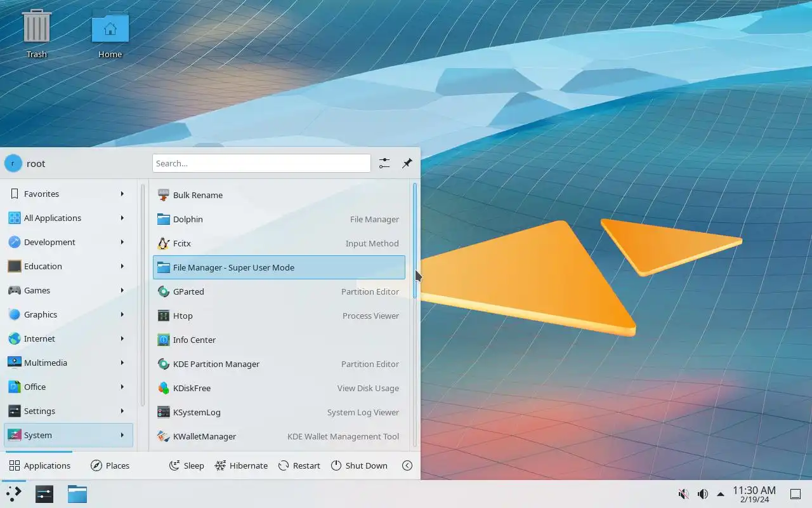
Task: Open the Office category icon
Action: pyautogui.click(x=14, y=387)
